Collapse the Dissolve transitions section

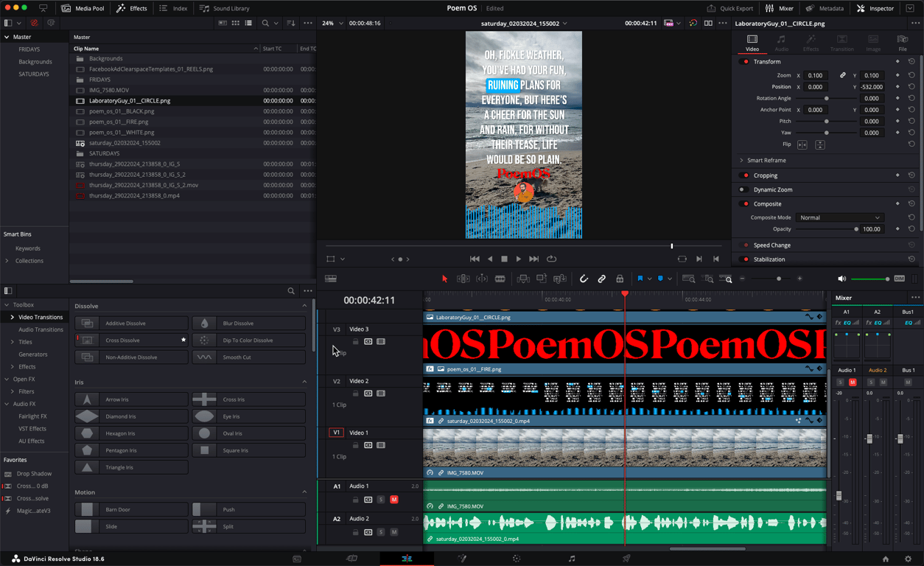305,305
